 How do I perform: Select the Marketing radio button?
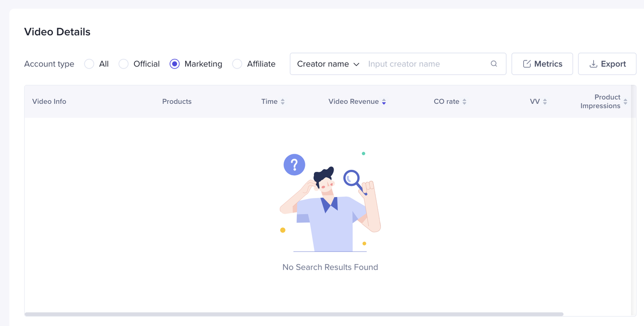click(175, 64)
